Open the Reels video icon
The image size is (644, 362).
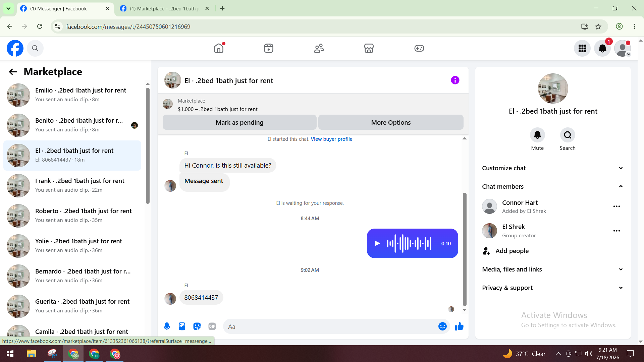pyautogui.click(x=269, y=48)
